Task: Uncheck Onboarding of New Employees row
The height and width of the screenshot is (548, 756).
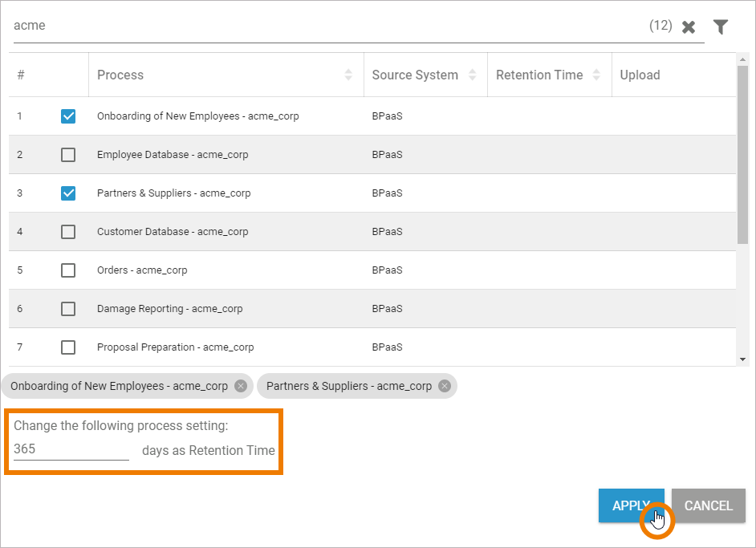Action: tap(68, 116)
